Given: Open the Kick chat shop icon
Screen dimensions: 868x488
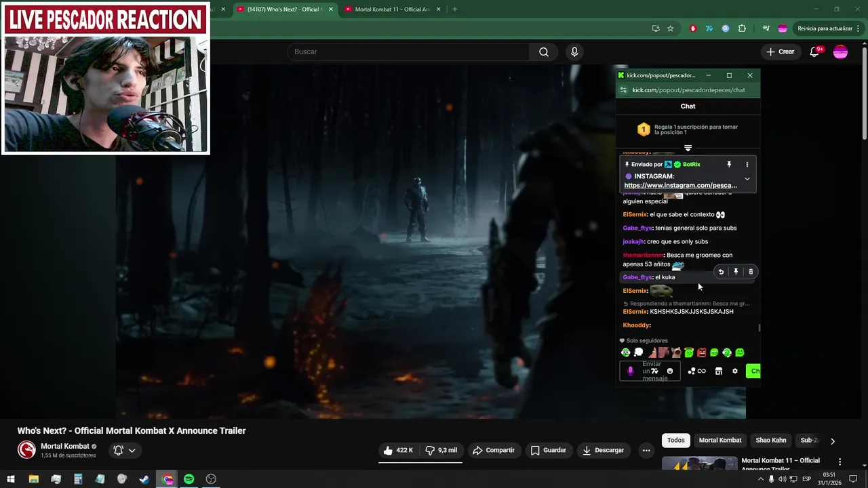Looking at the screenshot, I should click(719, 371).
